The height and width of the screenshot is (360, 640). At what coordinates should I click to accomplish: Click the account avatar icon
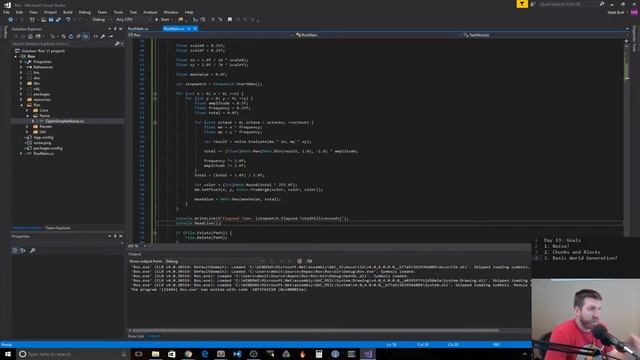click(x=634, y=12)
